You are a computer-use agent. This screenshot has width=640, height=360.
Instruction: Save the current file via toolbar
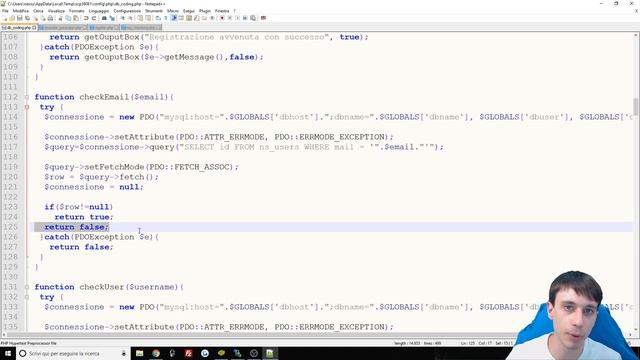(20, 18)
